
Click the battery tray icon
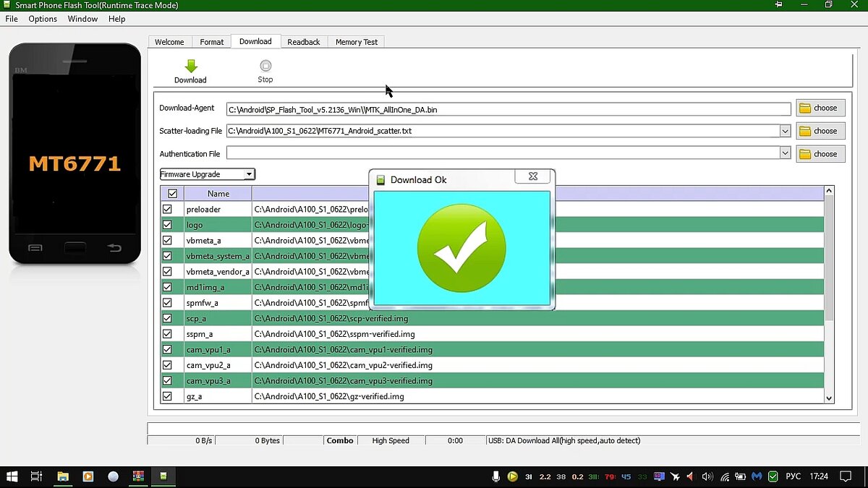tap(740, 476)
